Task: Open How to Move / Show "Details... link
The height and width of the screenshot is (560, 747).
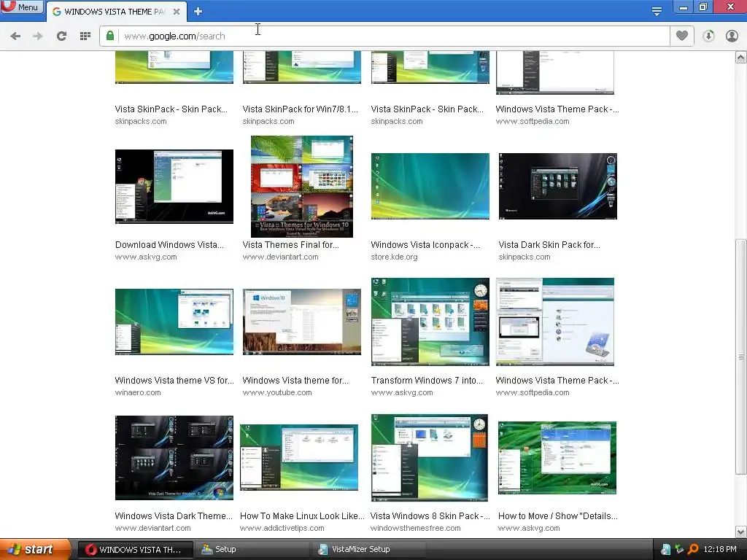Action: click(x=558, y=516)
